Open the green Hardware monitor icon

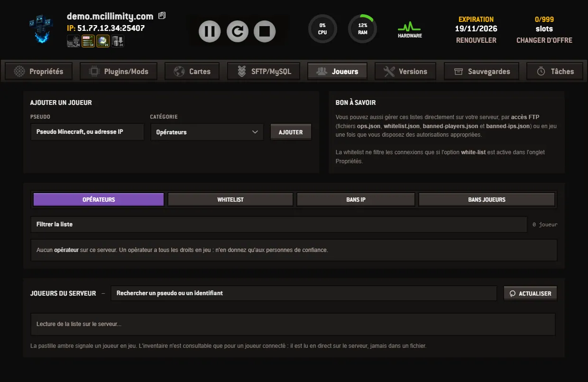coord(410,29)
